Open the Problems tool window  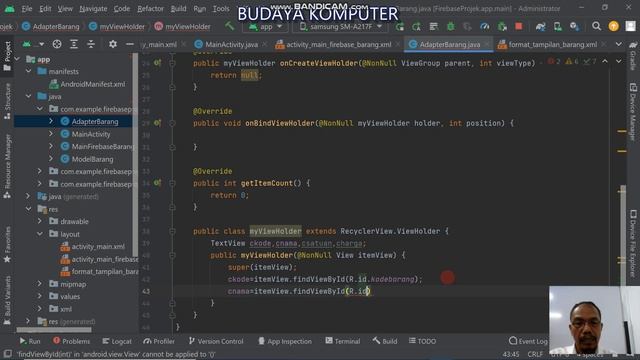(71, 341)
